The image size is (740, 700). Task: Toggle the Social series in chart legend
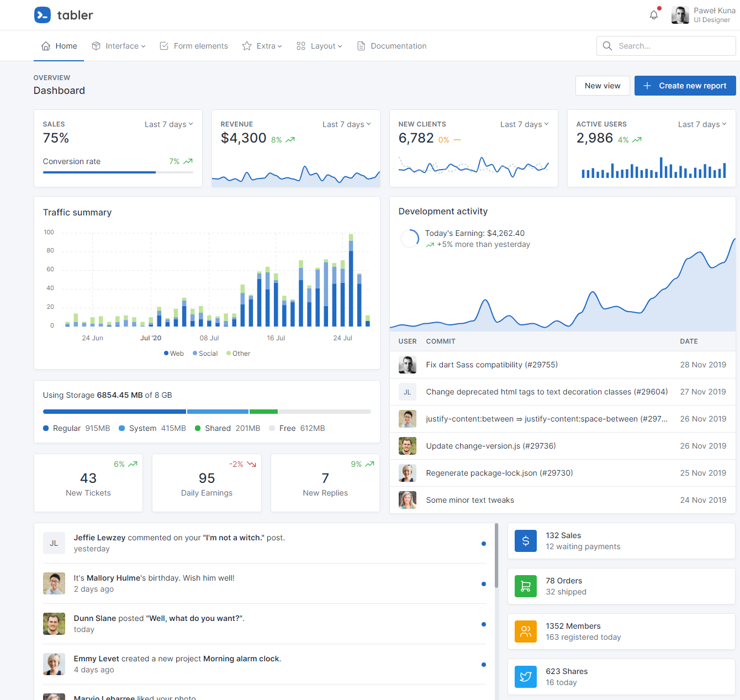[x=205, y=354]
